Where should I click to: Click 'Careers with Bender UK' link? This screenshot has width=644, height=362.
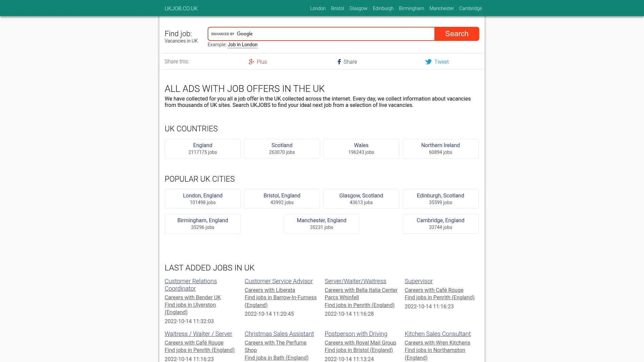[193, 298]
